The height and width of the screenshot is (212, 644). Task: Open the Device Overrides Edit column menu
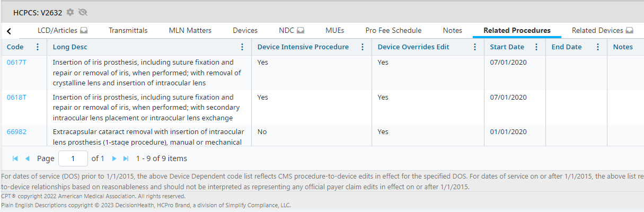click(x=475, y=47)
